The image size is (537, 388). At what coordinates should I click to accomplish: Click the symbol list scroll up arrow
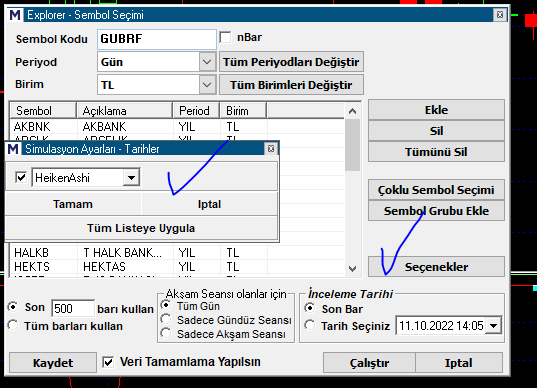click(x=352, y=111)
